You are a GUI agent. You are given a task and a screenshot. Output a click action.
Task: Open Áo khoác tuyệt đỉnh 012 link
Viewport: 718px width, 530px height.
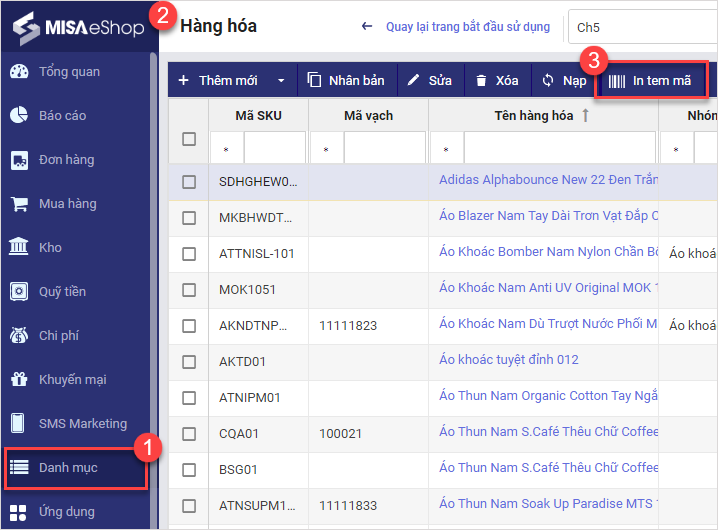tap(509, 360)
